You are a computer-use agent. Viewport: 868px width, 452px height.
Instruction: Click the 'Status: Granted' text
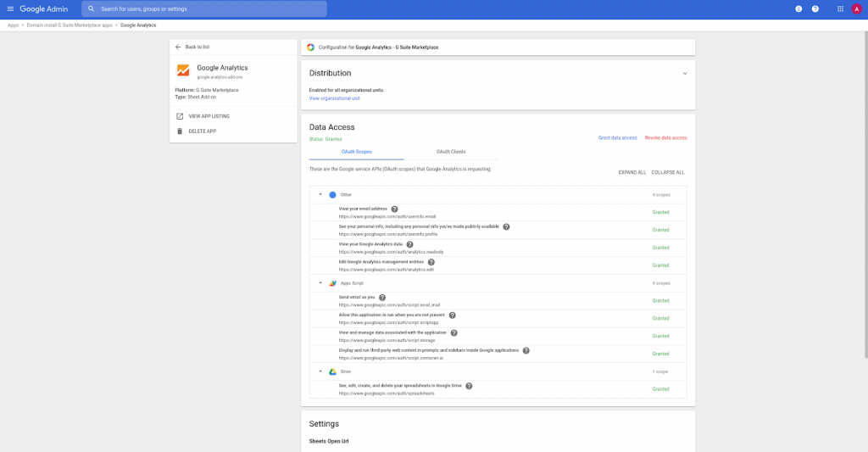coord(325,139)
